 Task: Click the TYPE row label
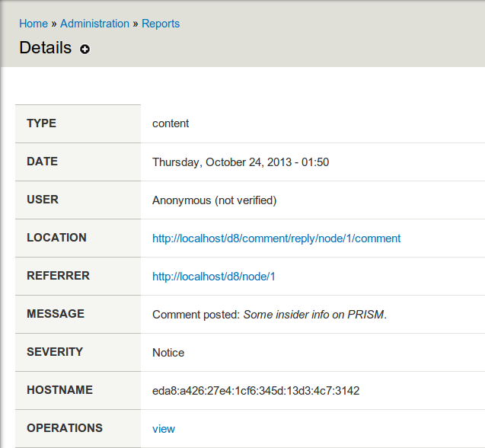pyautogui.click(x=41, y=123)
